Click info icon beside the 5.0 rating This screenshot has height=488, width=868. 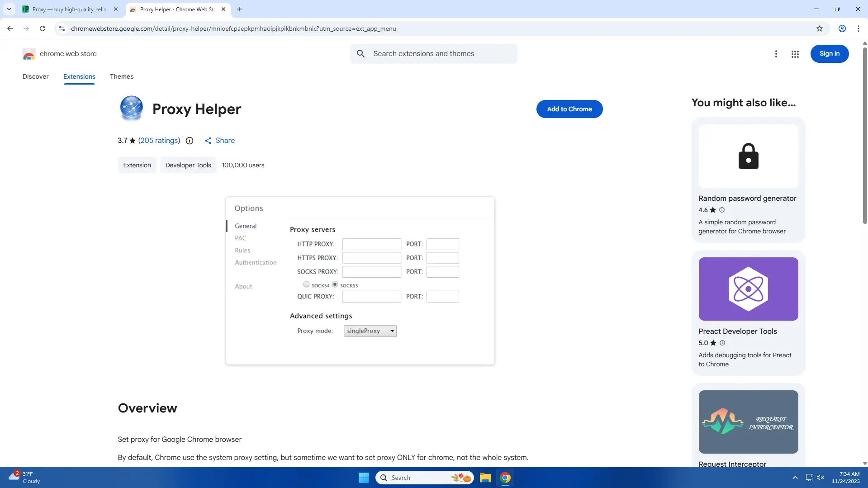point(722,343)
